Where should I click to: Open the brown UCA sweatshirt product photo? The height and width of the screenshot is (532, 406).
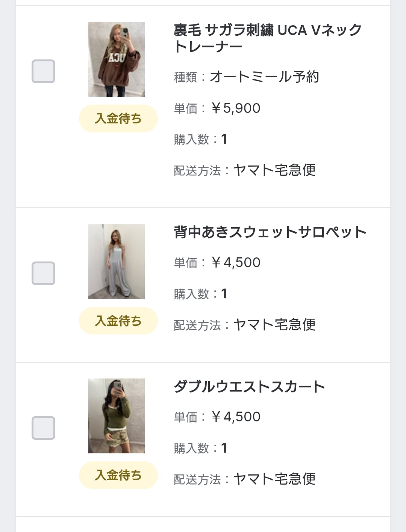click(x=117, y=59)
